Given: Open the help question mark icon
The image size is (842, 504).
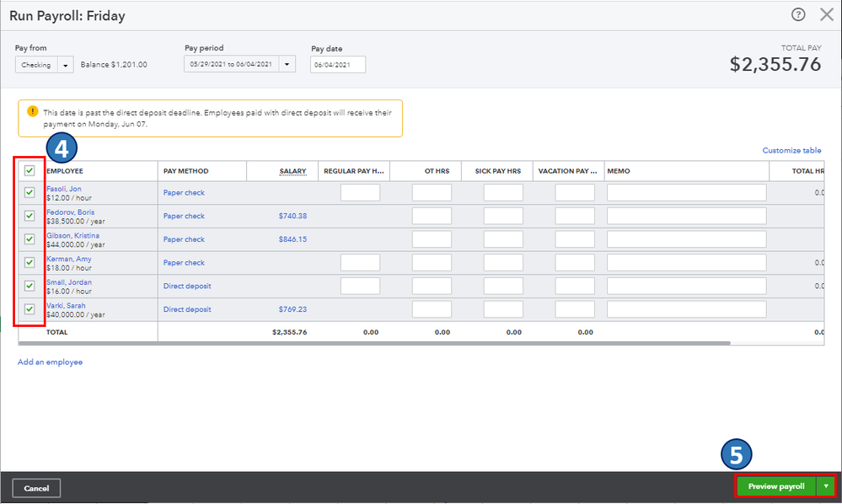Looking at the screenshot, I should click(798, 14).
